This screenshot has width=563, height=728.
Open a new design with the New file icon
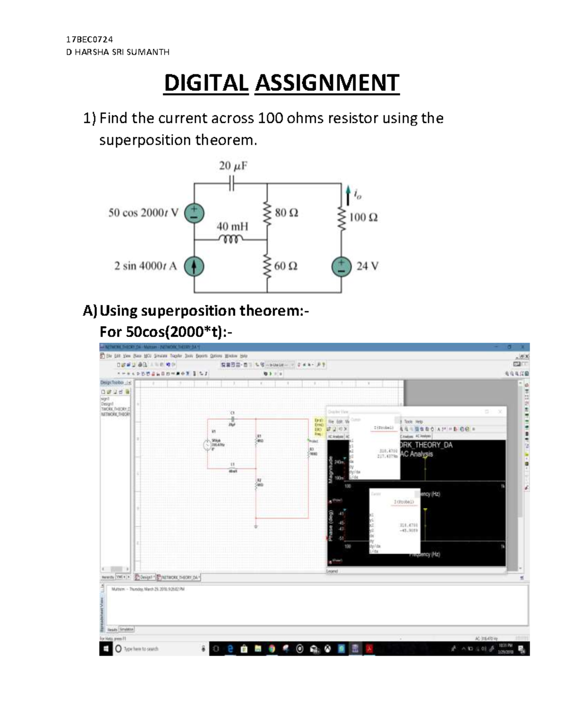pos(119,364)
